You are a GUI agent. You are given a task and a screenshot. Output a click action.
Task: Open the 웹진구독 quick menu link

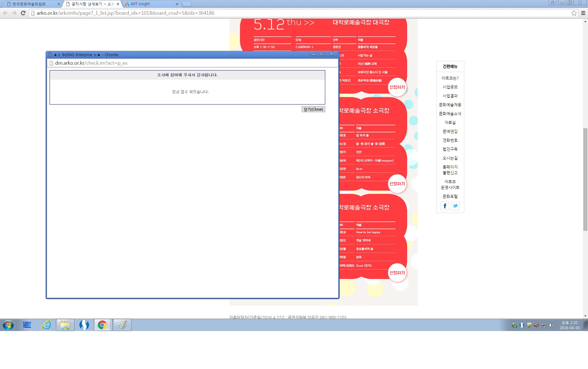pos(450,149)
